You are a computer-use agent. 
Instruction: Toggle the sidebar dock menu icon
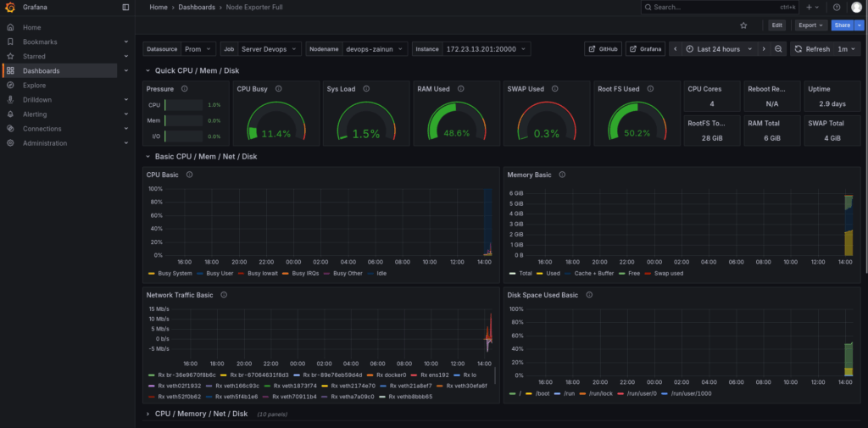(126, 7)
